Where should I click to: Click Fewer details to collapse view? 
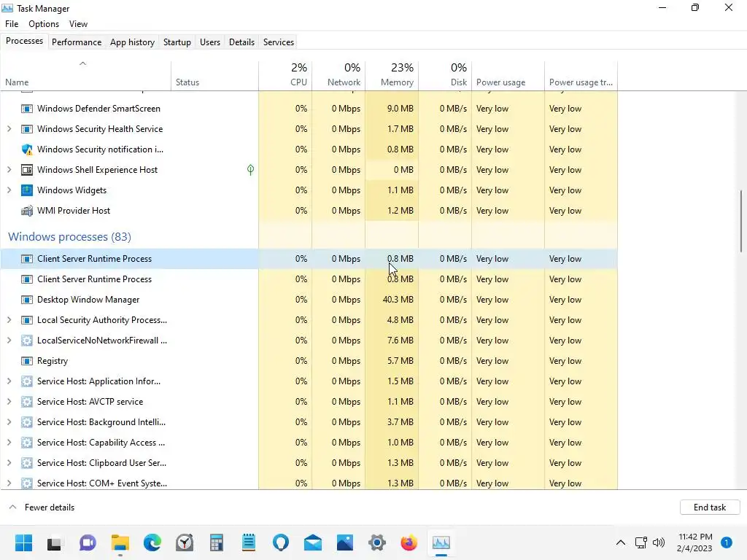point(42,507)
